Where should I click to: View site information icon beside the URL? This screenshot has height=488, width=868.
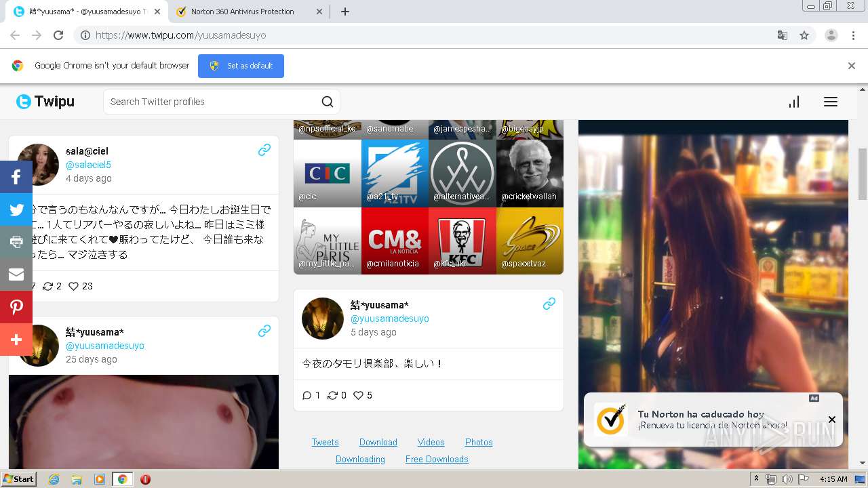pyautogui.click(x=85, y=35)
